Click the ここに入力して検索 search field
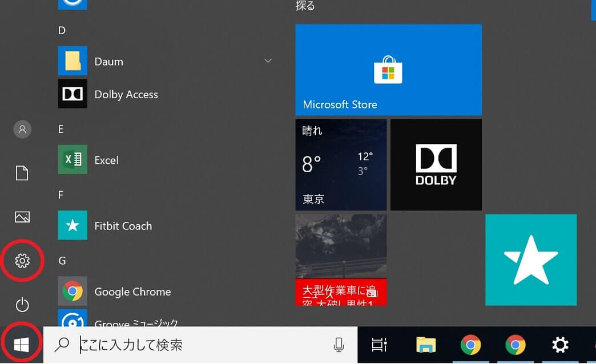The width and height of the screenshot is (596, 364). click(x=200, y=345)
